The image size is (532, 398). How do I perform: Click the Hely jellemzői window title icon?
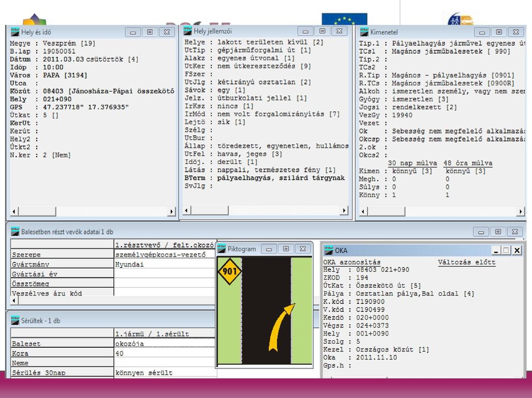point(188,30)
